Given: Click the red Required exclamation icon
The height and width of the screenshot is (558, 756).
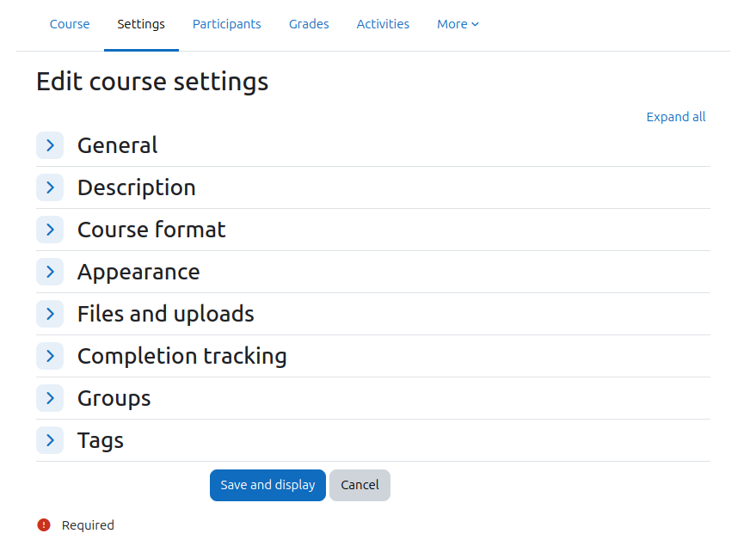Looking at the screenshot, I should pos(44,524).
